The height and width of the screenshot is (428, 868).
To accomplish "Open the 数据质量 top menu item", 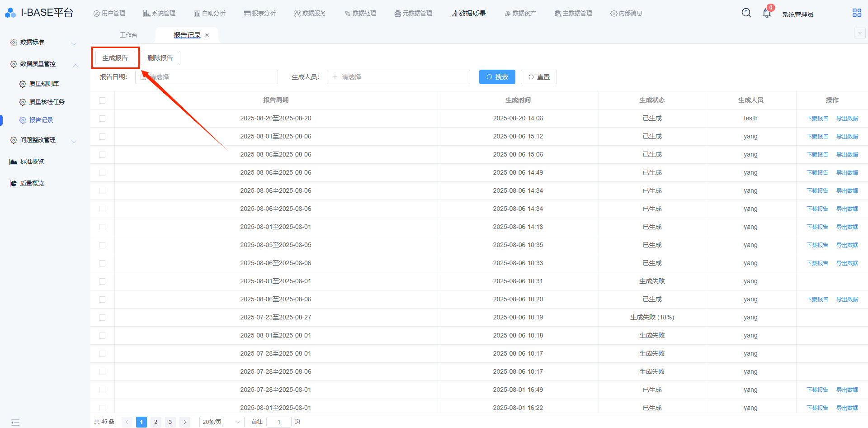I will point(468,14).
